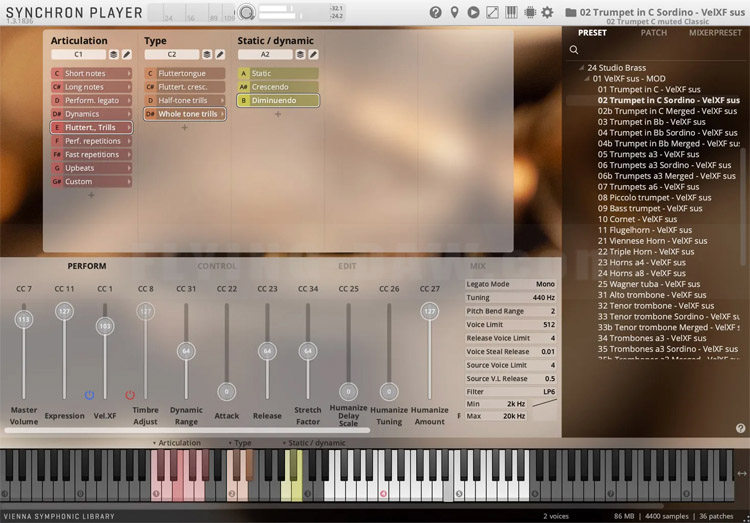This screenshot has width=750, height=523.
Task: Open the MIXERPRESET browser tab
Action: (715, 33)
